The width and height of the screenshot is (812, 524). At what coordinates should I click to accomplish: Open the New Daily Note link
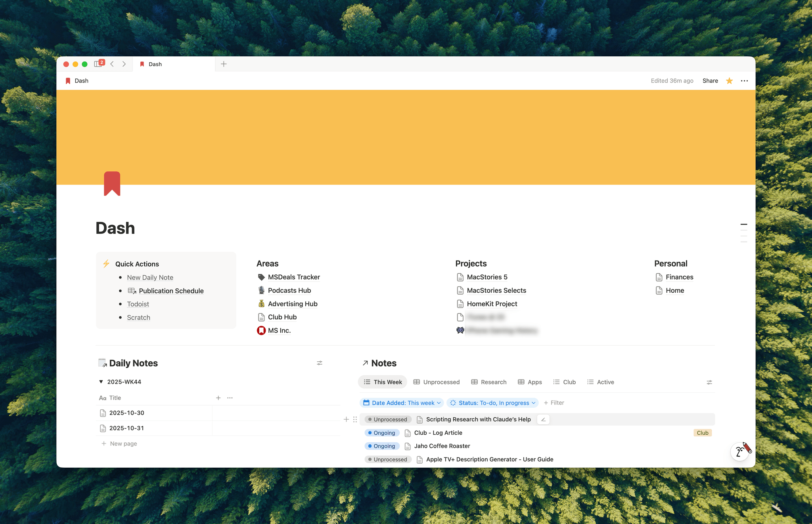(150, 278)
